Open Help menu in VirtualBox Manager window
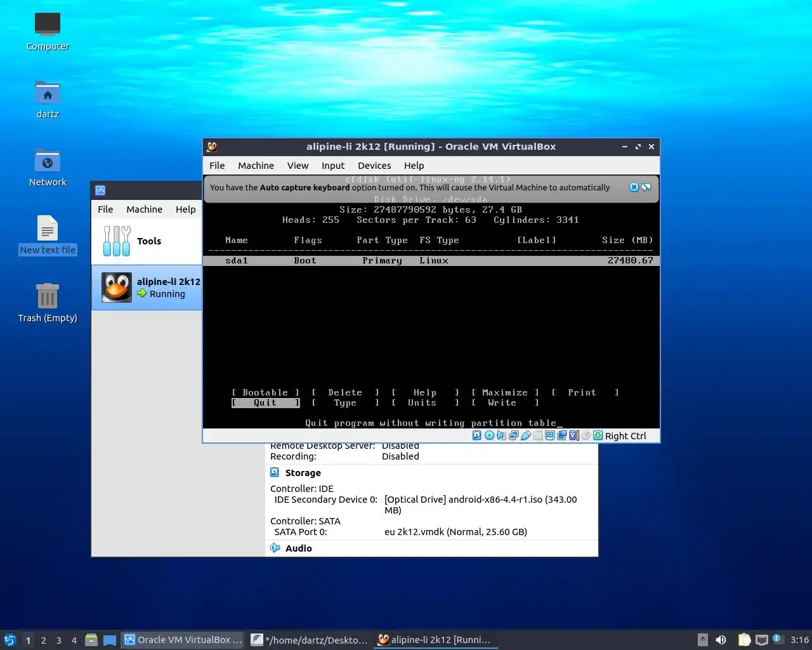The height and width of the screenshot is (650, 812). (x=185, y=209)
